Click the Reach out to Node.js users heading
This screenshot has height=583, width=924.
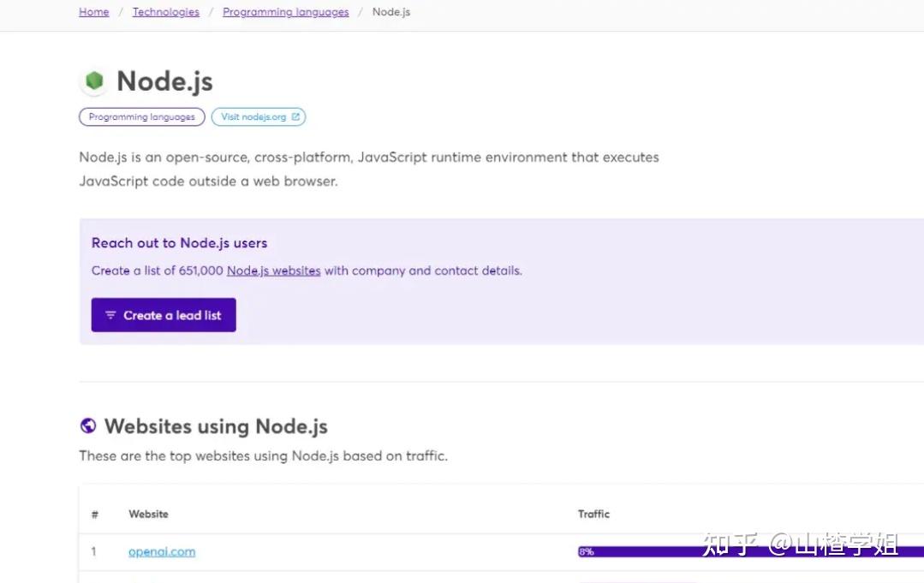tap(180, 243)
